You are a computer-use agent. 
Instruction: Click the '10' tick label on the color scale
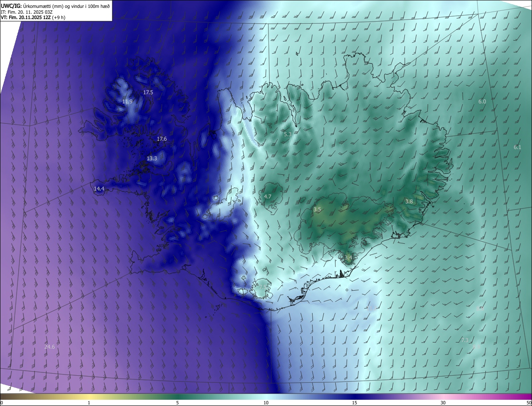[266, 403]
